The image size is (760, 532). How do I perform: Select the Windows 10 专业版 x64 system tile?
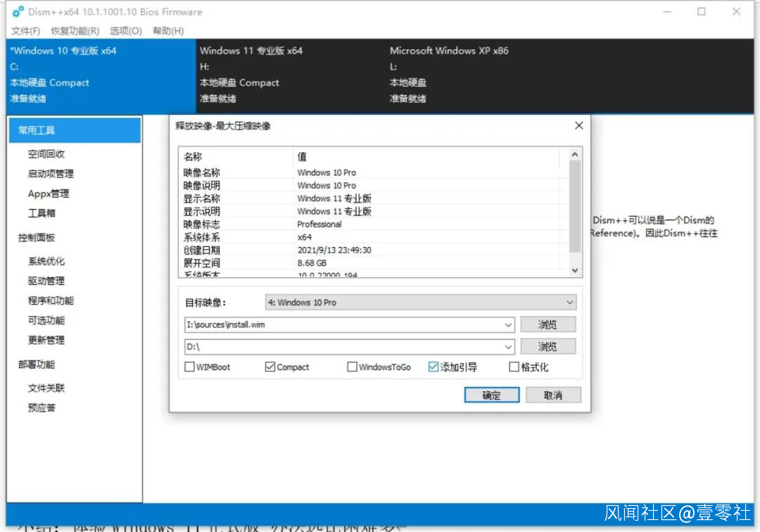click(101, 75)
